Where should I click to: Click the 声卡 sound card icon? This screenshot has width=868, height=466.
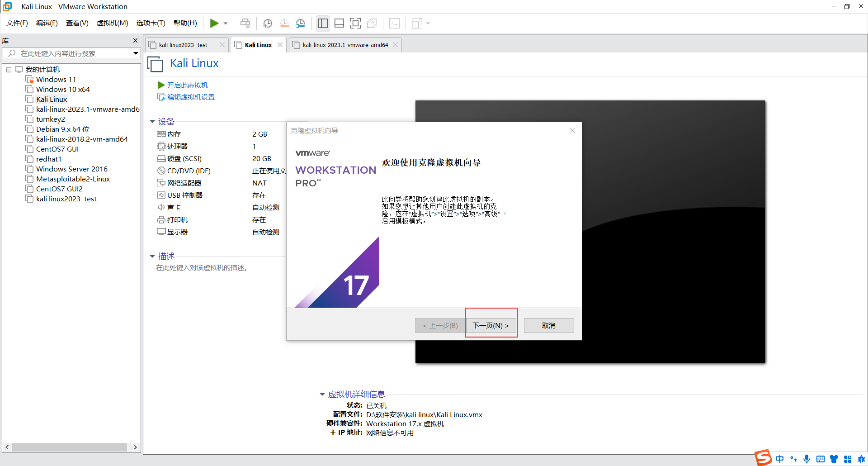click(x=161, y=207)
